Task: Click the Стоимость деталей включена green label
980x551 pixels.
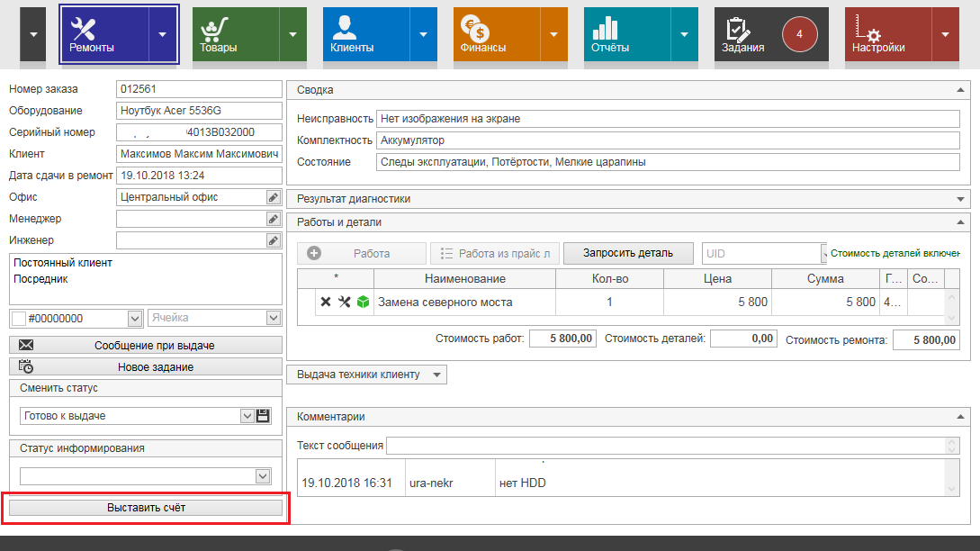Action: (895, 253)
